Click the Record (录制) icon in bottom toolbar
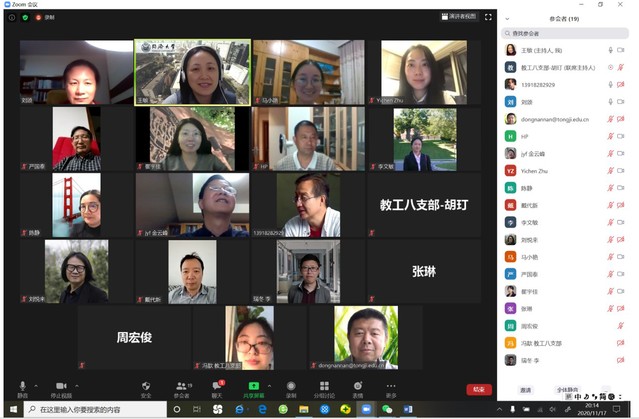639x419 pixels. tap(291, 385)
